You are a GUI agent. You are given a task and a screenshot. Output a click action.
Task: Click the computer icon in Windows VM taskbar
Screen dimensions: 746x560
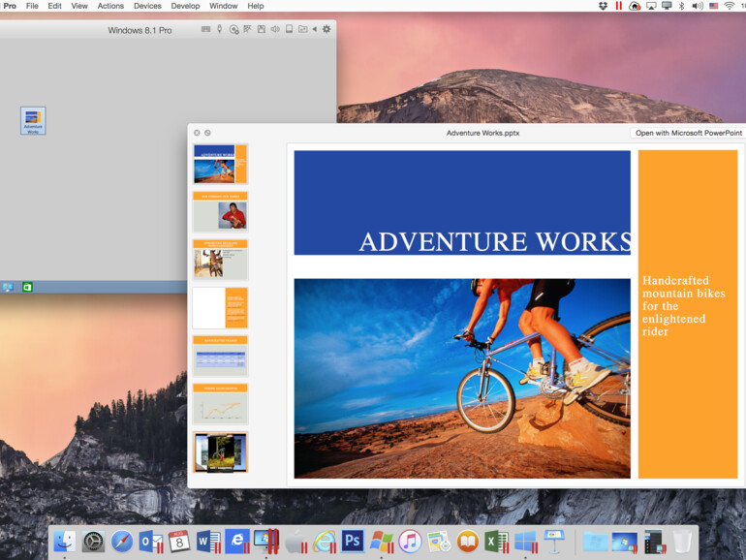8,287
